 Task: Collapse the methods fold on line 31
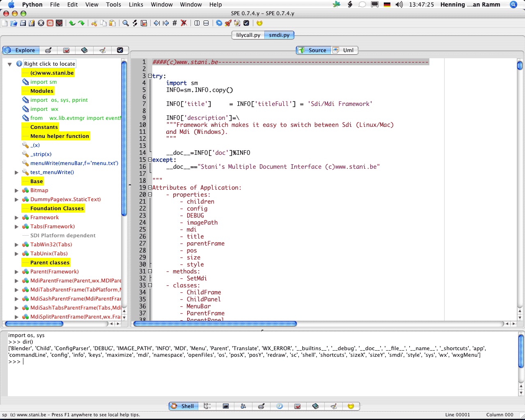[x=150, y=271]
